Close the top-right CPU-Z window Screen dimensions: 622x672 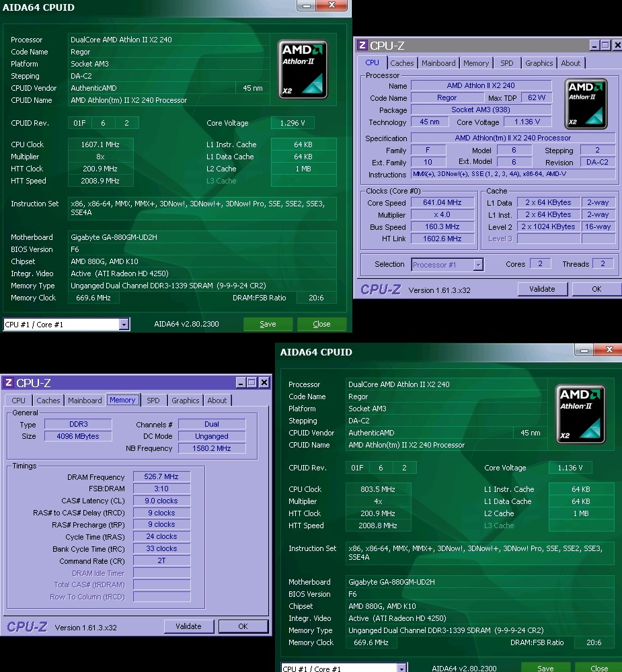click(617, 45)
